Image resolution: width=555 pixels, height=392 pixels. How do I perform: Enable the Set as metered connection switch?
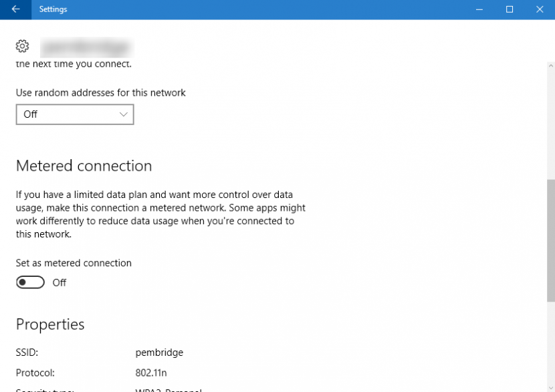(x=30, y=282)
